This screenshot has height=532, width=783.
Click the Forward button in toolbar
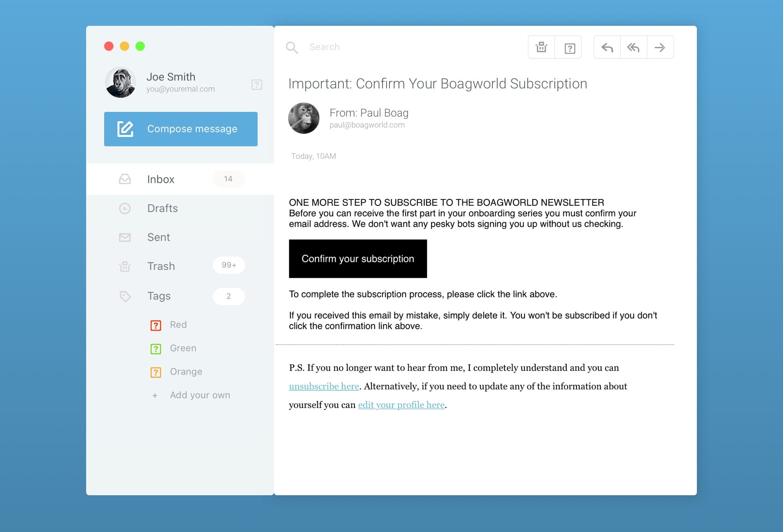pyautogui.click(x=660, y=47)
